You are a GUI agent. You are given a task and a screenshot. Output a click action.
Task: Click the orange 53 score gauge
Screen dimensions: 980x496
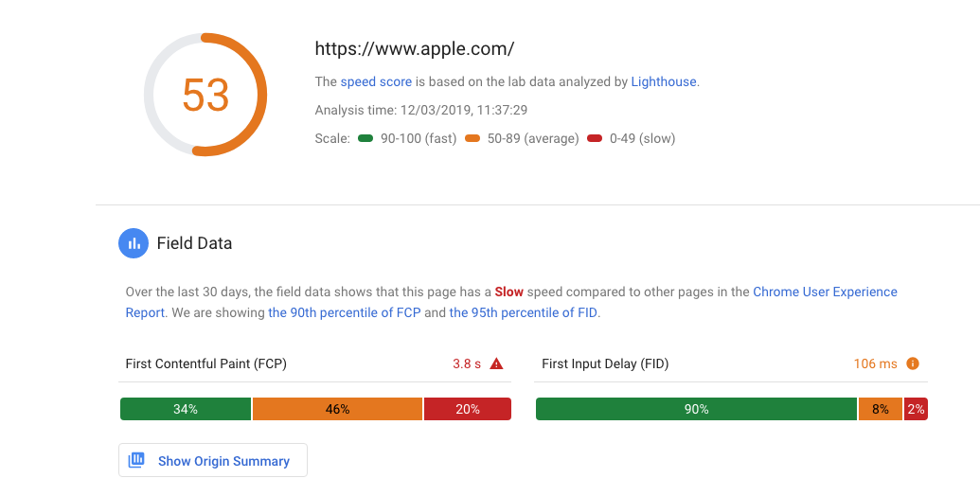click(x=205, y=95)
